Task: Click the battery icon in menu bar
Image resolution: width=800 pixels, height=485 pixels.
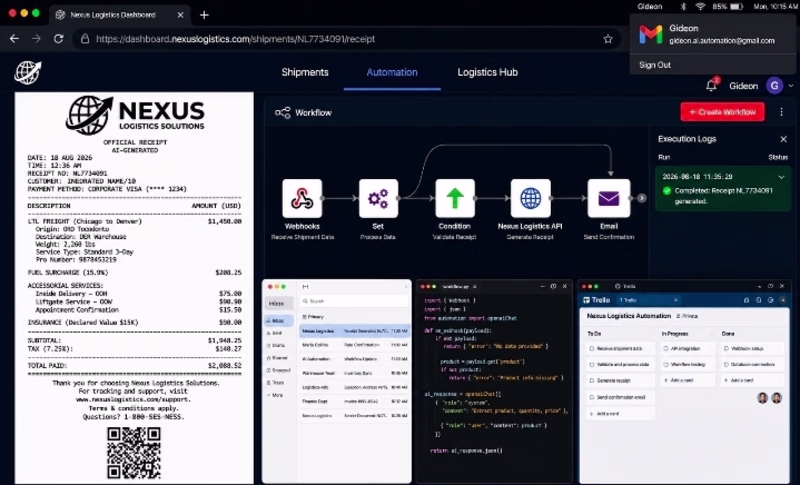Action: click(736, 7)
